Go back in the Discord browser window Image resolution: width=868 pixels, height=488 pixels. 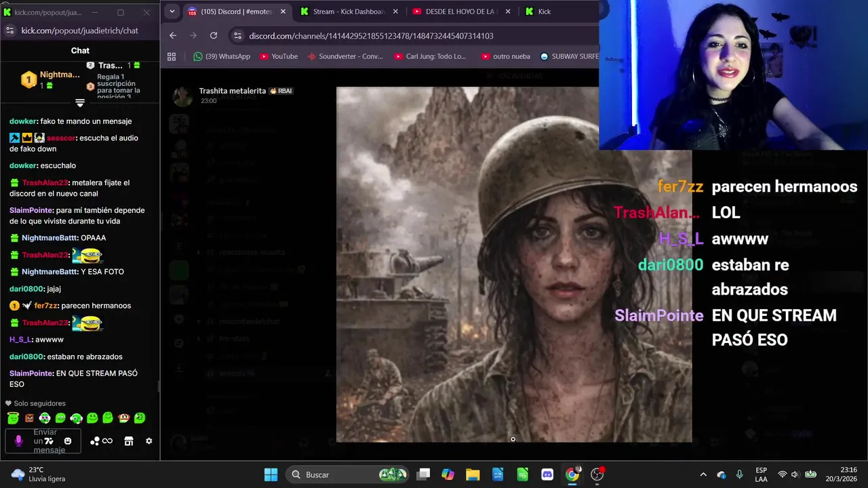coord(173,36)
